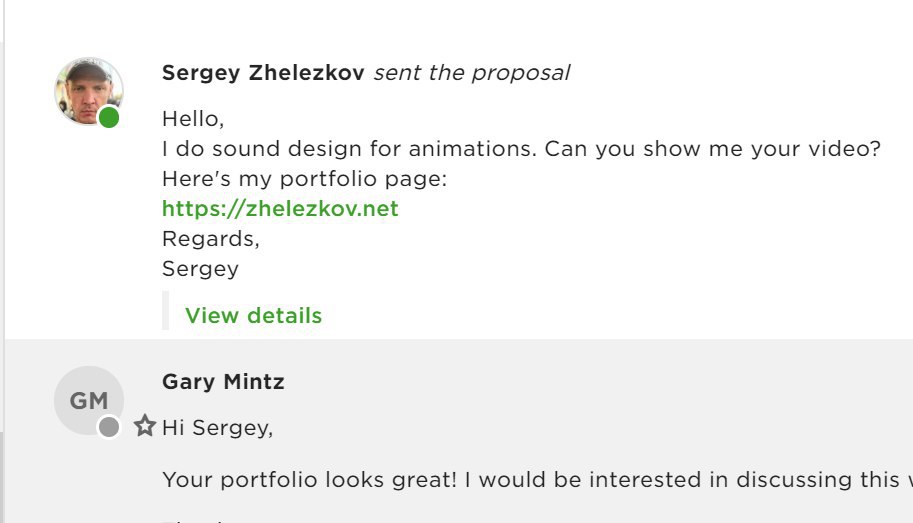Screen dimensions: 913x523
Task: Star Gary Mintz's message
Action: [x=145, y=426]
